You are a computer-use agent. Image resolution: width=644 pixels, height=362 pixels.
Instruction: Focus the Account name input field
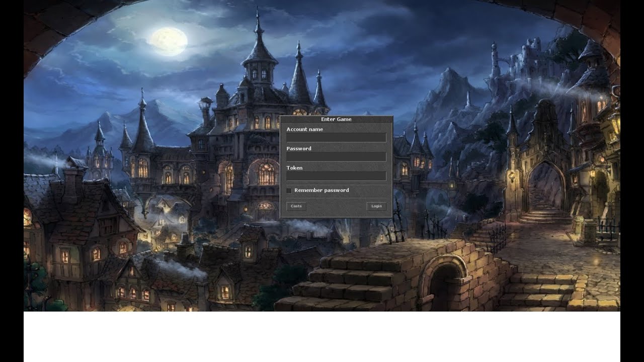336,137
